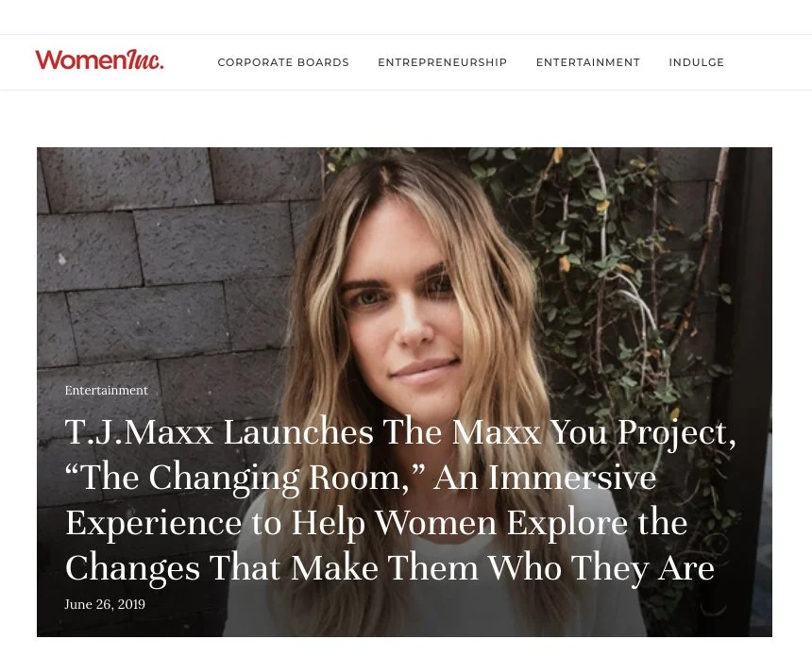Click the headline line "Changes That Make Them"
Viewport: 812px width, 656px height.
click(390, 568)
